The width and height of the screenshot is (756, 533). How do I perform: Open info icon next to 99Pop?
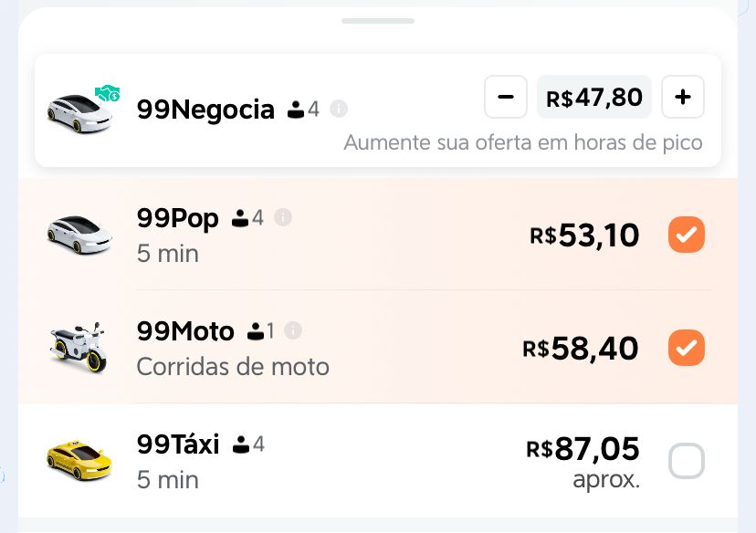pos(283,218)
